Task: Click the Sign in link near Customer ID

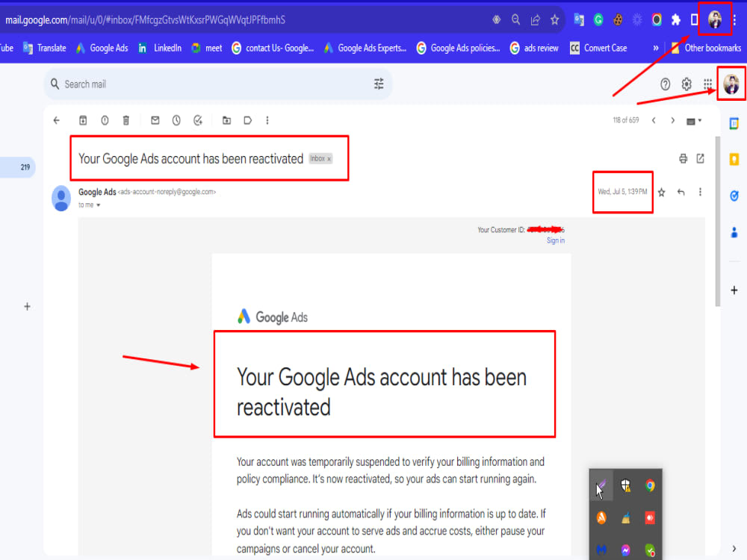Action: point(555,240)
